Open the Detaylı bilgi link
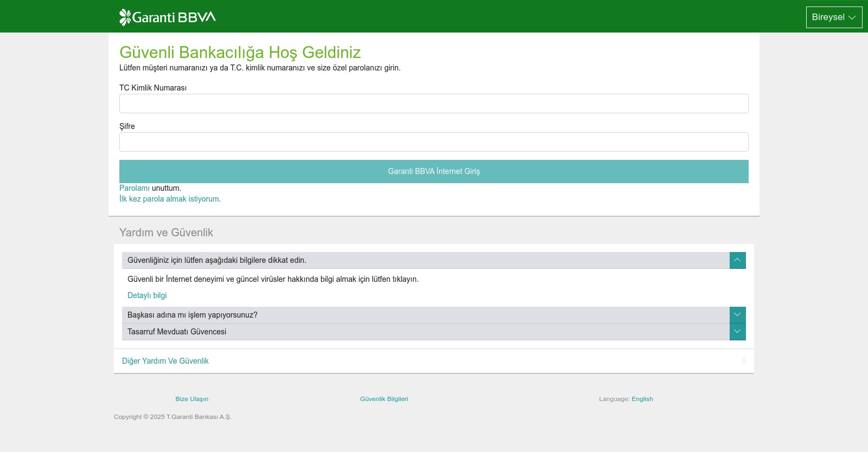Screen dimensions: 868x452 147,295
